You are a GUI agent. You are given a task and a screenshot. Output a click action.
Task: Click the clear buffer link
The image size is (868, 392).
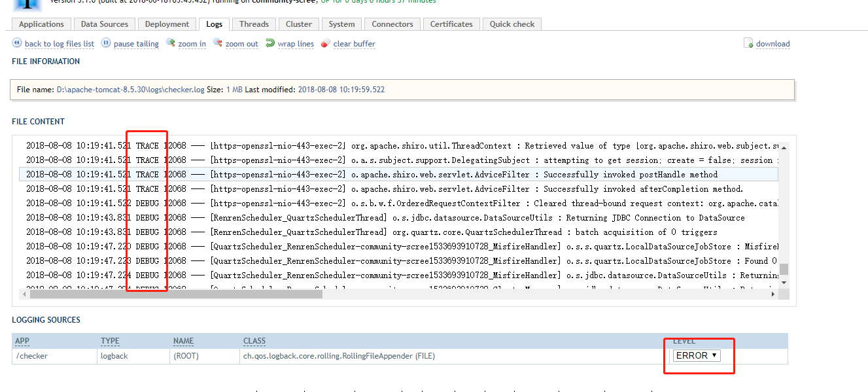355,44
